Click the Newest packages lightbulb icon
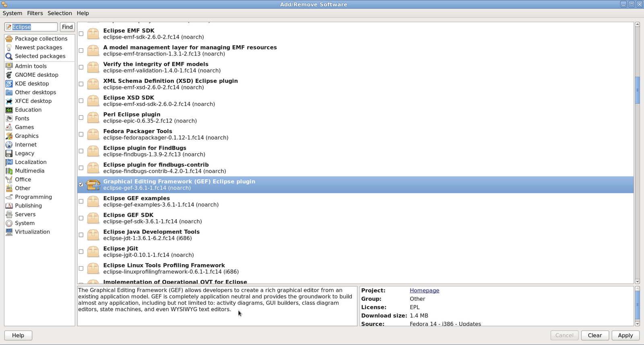The height and width of the screenshot is (345, 644). point(9,47)
